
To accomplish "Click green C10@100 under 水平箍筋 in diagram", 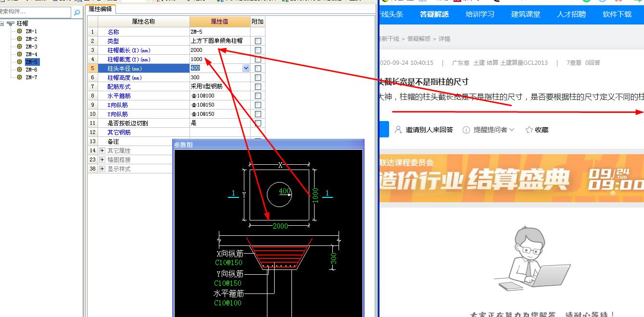I will coord(228,303).
